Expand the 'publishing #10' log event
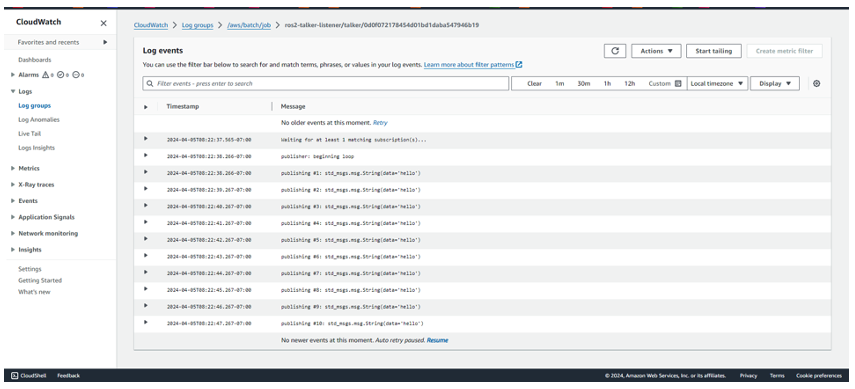Screen dimensions: 855x389 [x=146, y=322]
